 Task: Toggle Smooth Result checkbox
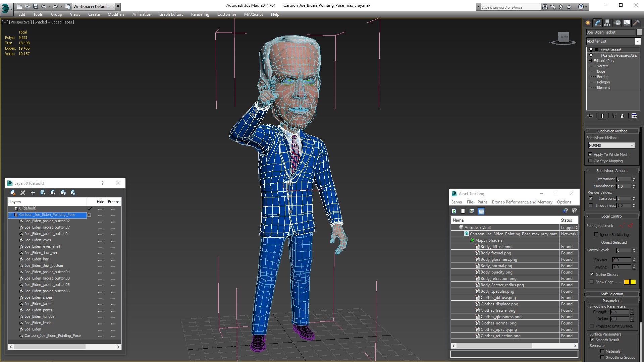pyautogui.click(x=592, y=340)
